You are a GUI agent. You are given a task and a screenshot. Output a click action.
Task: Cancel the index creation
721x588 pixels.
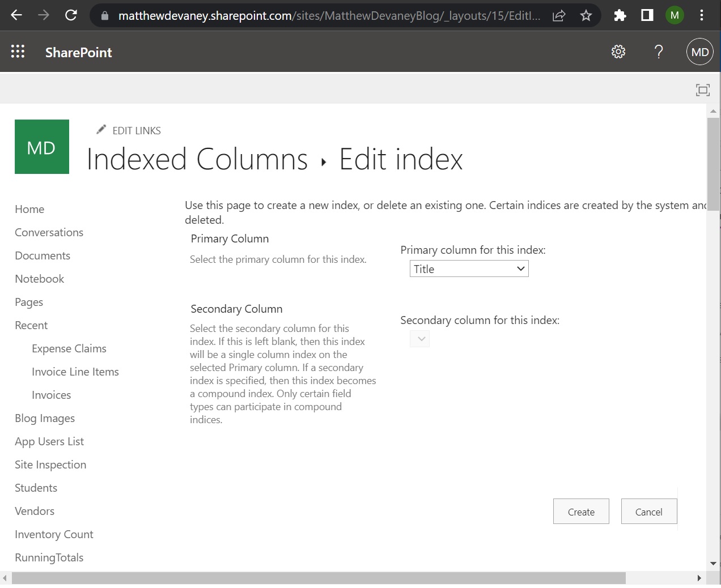pyautogui.click(x=648, y=512)
